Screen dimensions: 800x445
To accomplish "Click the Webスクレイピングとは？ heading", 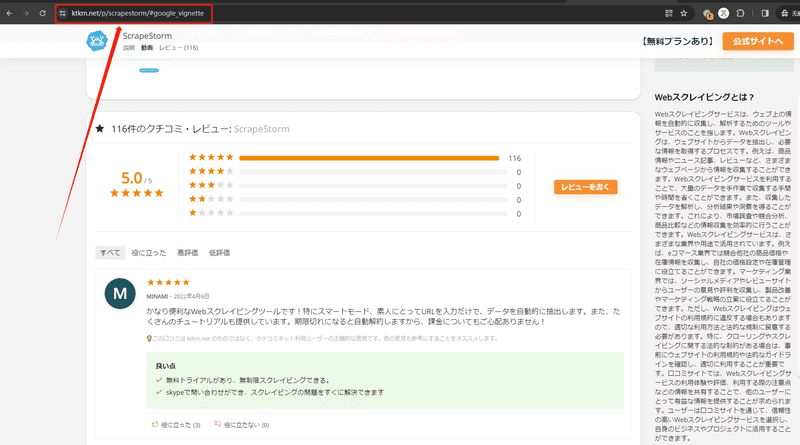I will click(704, 97).
